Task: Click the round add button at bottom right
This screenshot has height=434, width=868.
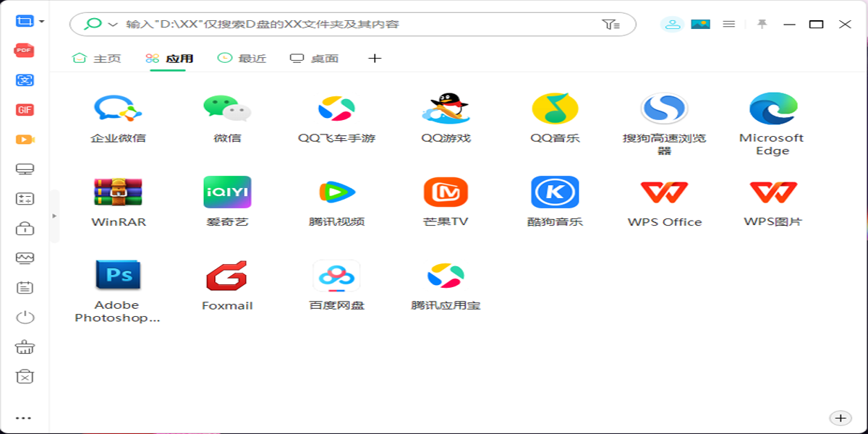Action: [840, 417]
